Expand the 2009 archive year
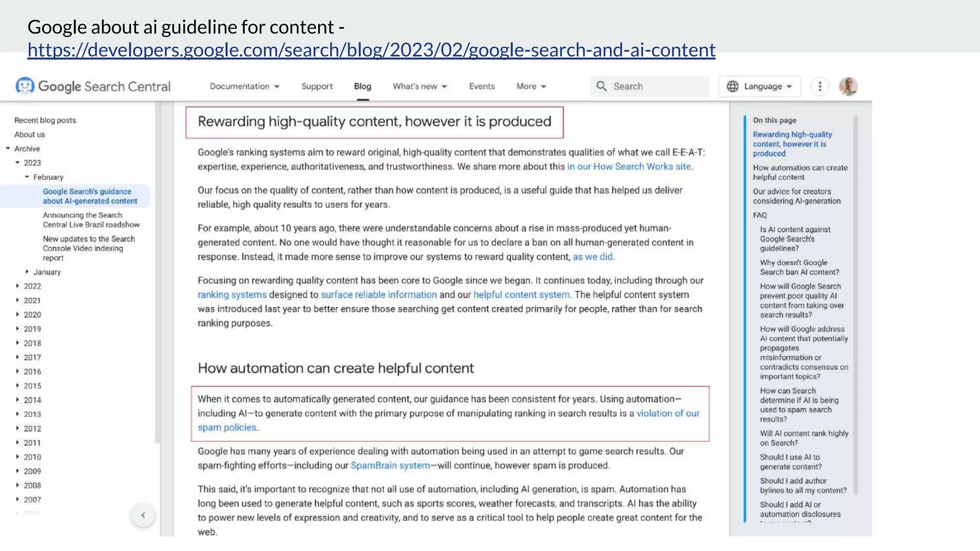 pyautogui.click(x=18, y=471)
